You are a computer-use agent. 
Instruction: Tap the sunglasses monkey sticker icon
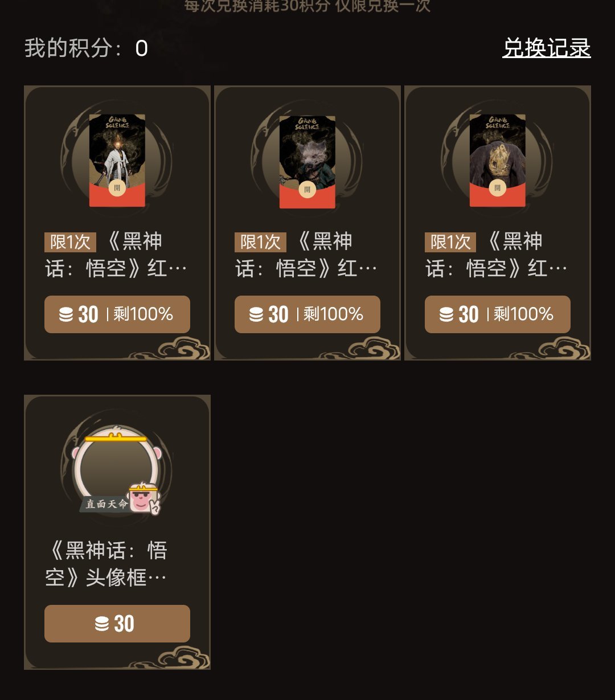pyautogui.click(x=144, y=499)
